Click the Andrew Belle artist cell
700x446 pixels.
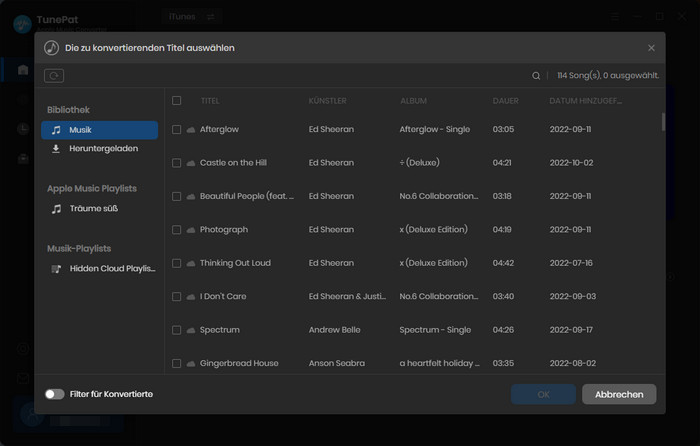coord(334,330)
